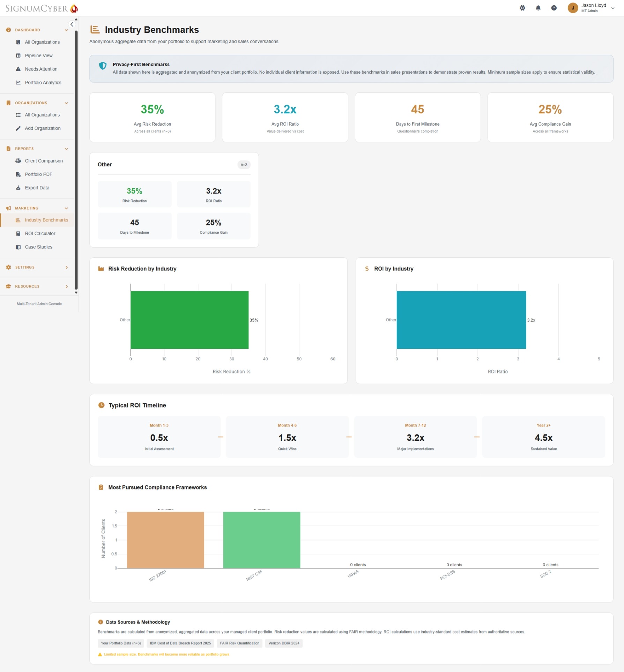This screenshot has height=672, width=624.
Task: Select the Export Data download icon
Action: (x=18, y=188)
